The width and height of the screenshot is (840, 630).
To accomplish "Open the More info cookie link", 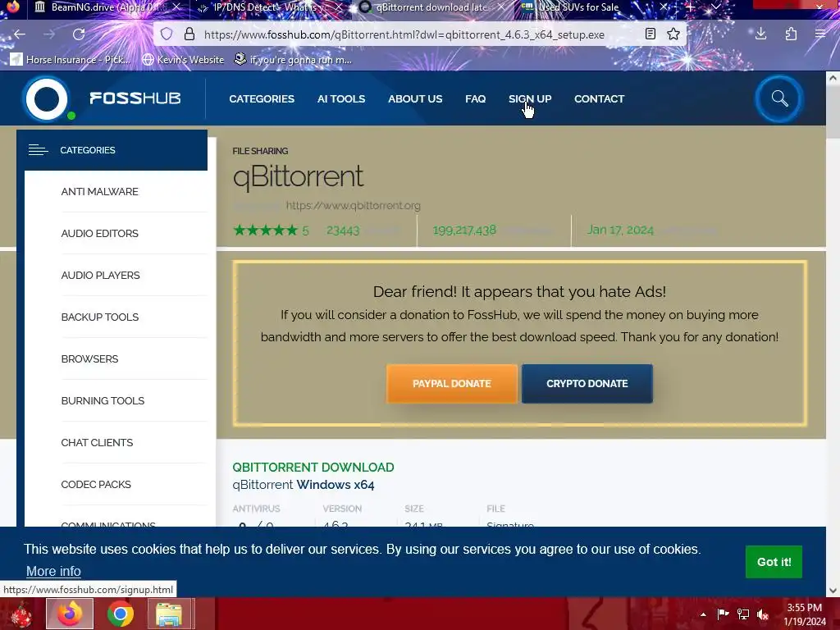I will coord(53,571).
